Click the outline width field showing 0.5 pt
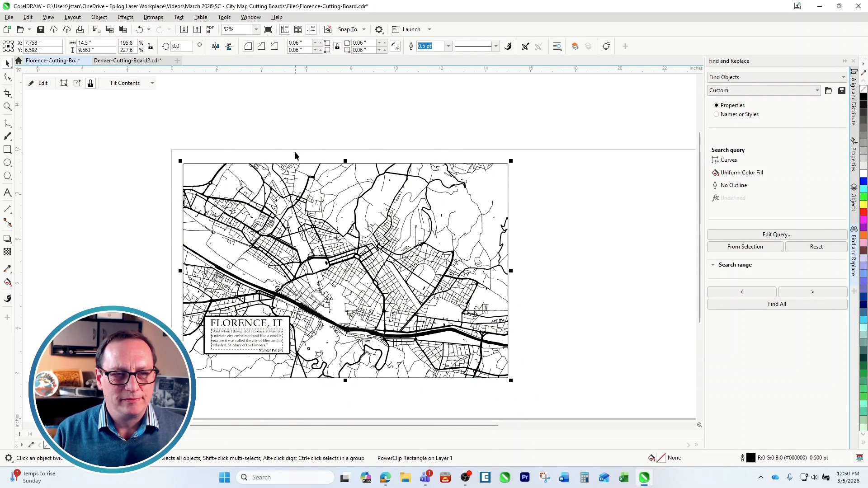The image size is (868, 488). pyautogui.click(x=429, y=46)
